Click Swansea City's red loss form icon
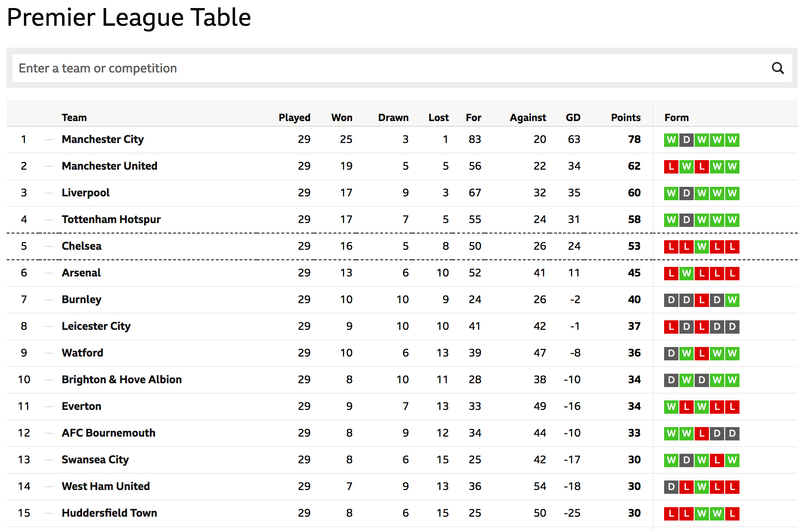 (x=717, y=460)
